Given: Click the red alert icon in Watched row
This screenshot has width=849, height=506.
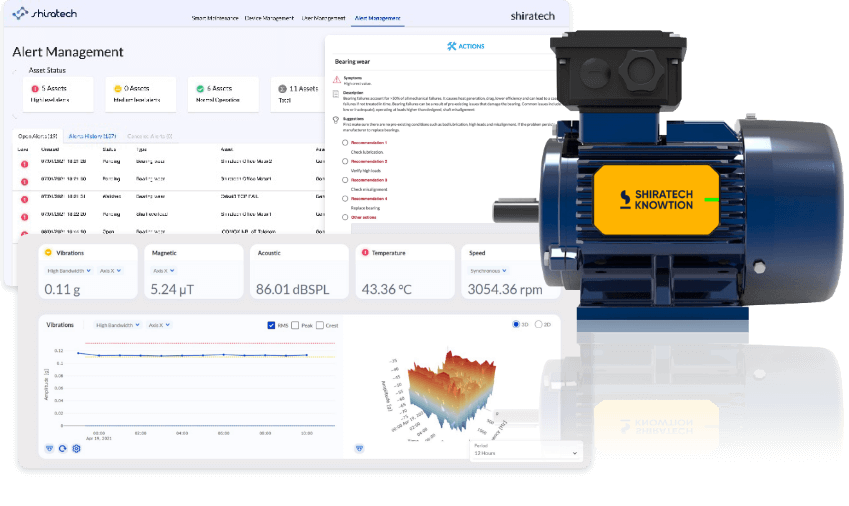Looking at the screenshot, I should (x=24, y=199).
